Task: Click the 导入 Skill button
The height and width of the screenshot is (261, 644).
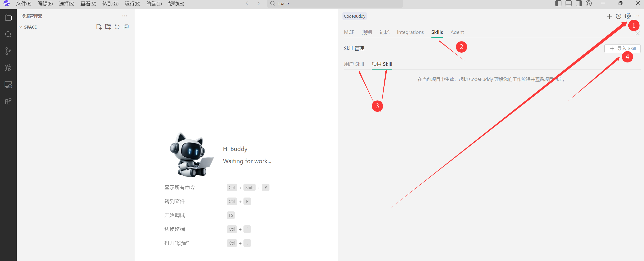Action: (623, 49)
